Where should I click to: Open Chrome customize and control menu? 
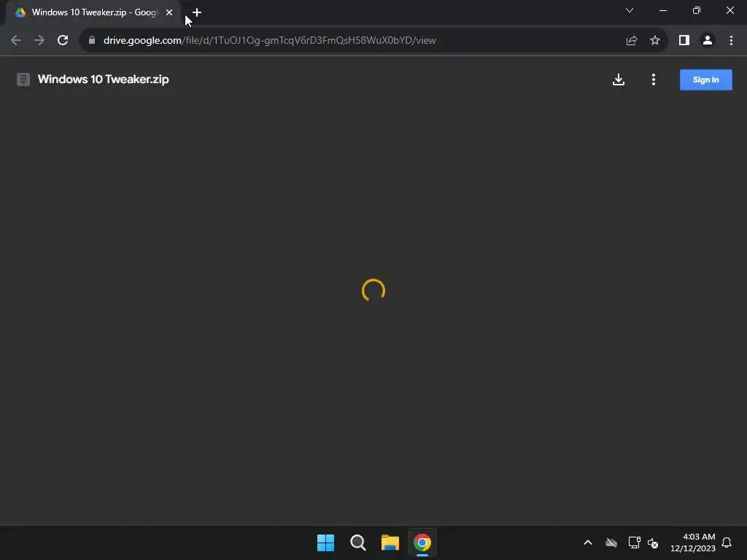[x=731, y=41]
